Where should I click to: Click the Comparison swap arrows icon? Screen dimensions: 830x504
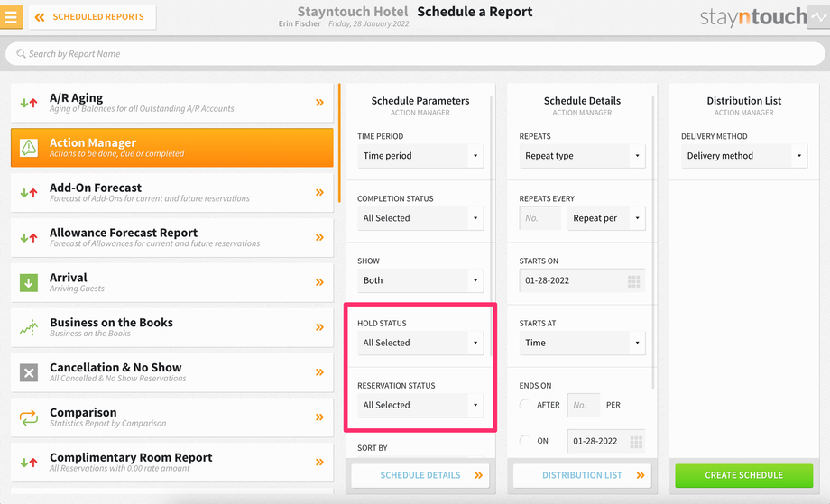tap(29, 417)
